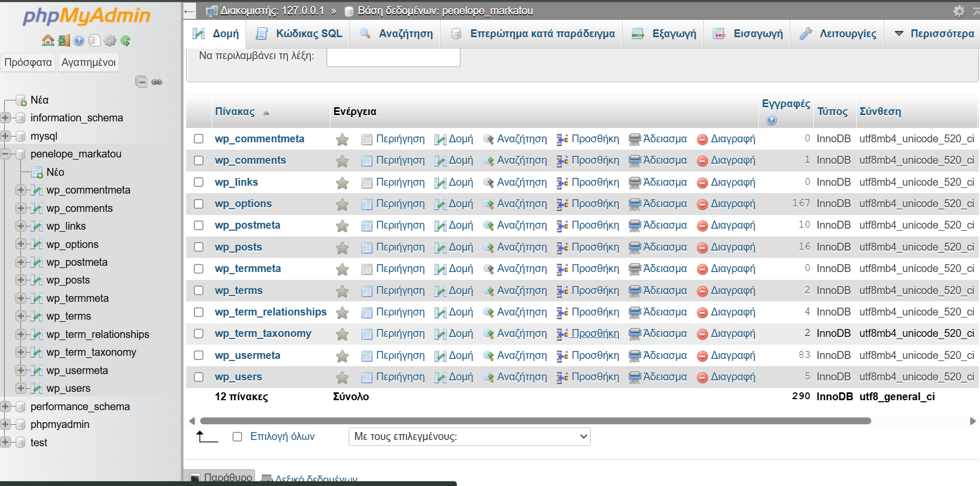Tick the wp_postmeta row checkbox
This screenshot has height=486, width=980.
(199, 225)
